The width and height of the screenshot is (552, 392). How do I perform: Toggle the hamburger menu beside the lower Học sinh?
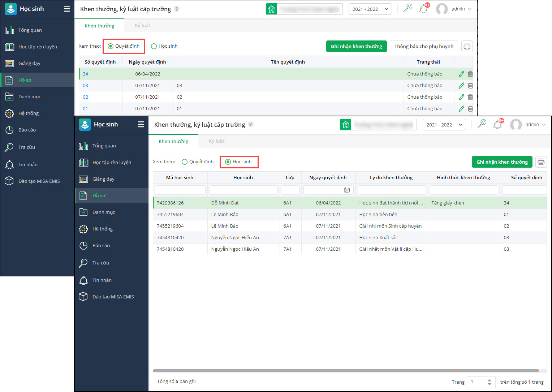pyautogui.click(x=141, y=124)
